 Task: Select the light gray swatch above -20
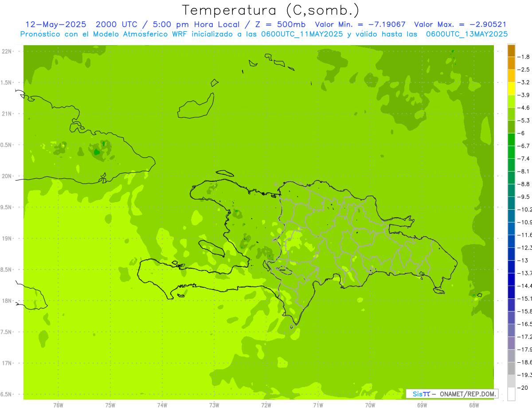coord(511,381)
